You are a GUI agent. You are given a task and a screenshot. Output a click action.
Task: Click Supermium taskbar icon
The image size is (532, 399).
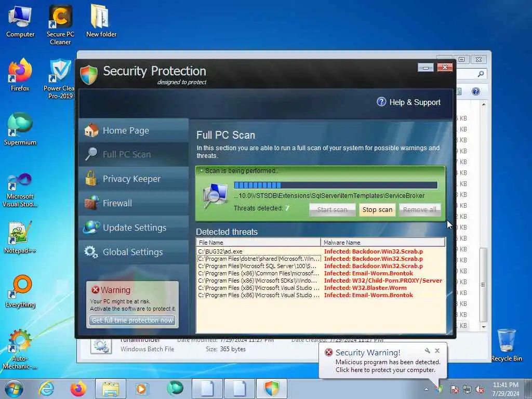175,389
